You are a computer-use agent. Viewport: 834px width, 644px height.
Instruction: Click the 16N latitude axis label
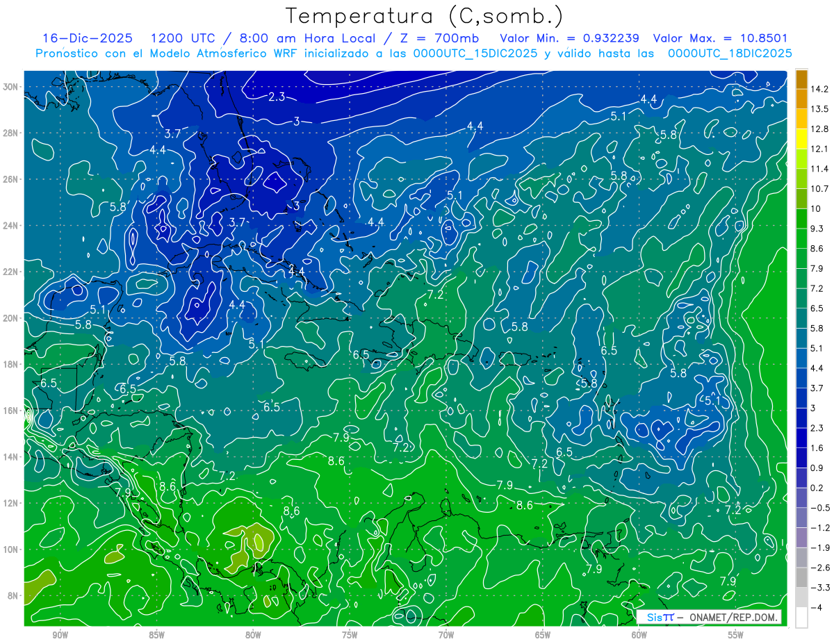11,411
